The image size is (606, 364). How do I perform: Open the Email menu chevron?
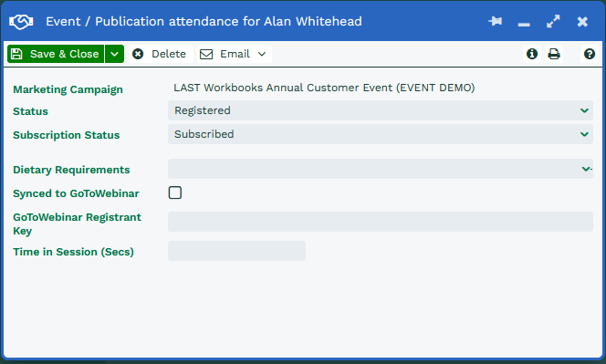click(262, 54)
